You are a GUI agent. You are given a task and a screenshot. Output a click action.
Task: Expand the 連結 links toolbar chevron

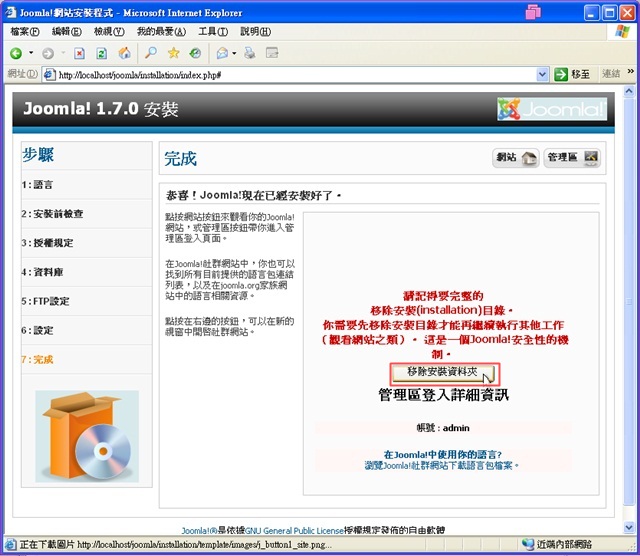[x=631, y=71]
